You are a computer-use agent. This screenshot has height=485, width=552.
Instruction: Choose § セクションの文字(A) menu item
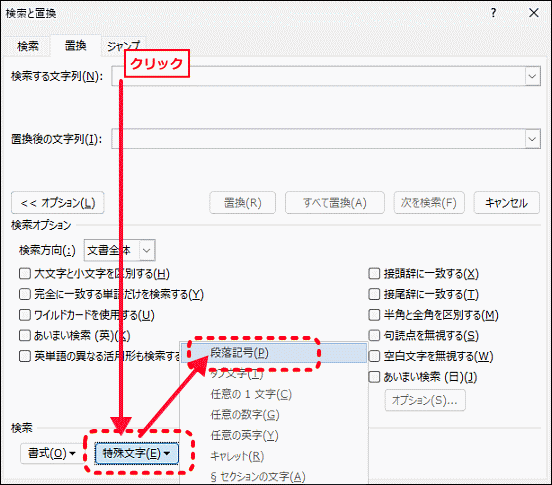[x=274, y=477]
